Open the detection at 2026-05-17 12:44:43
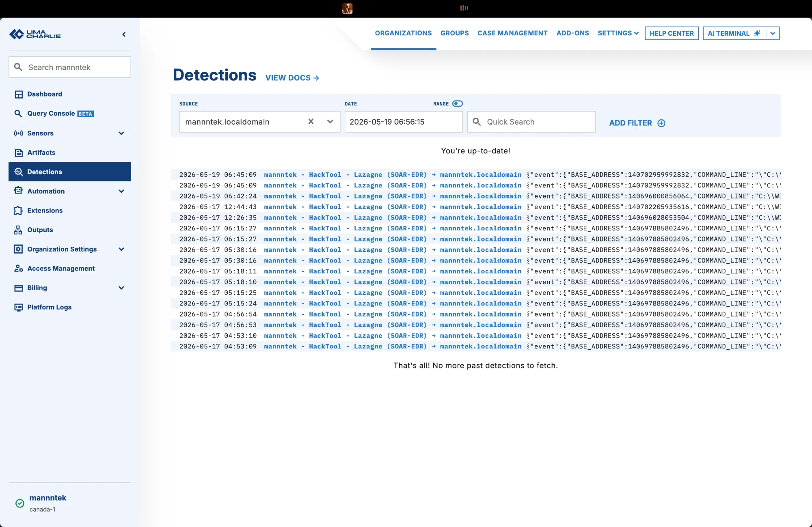Screen dimensions: 812x527 pos(476,207)
